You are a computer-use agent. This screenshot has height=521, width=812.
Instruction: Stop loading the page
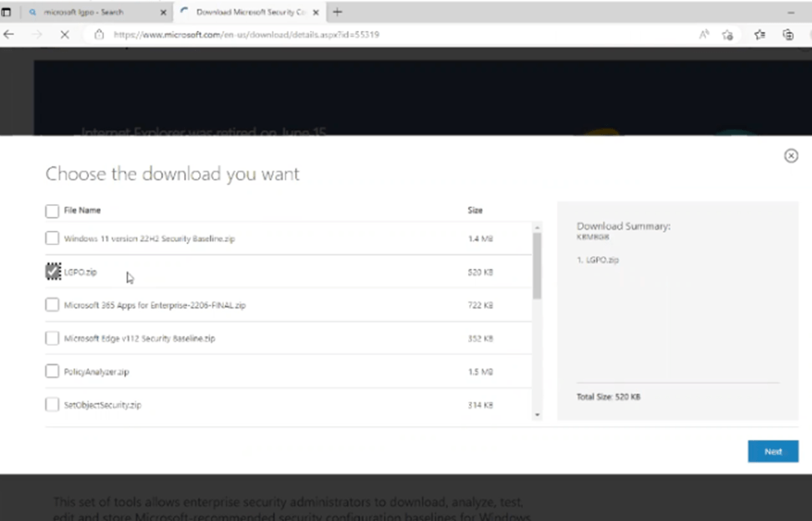pyautogui.click(x=64, y=34)
